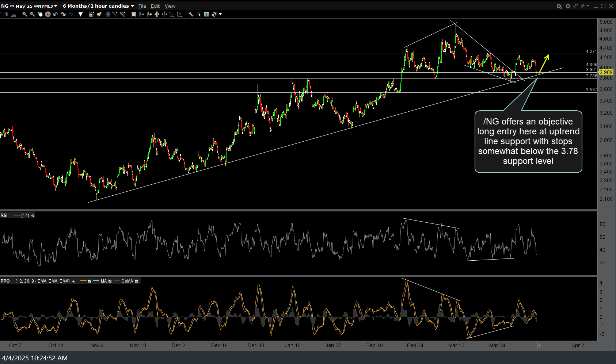Screen dimensions: 616x364
Task: Select the hand pan tool
Action: coord(40,14)
